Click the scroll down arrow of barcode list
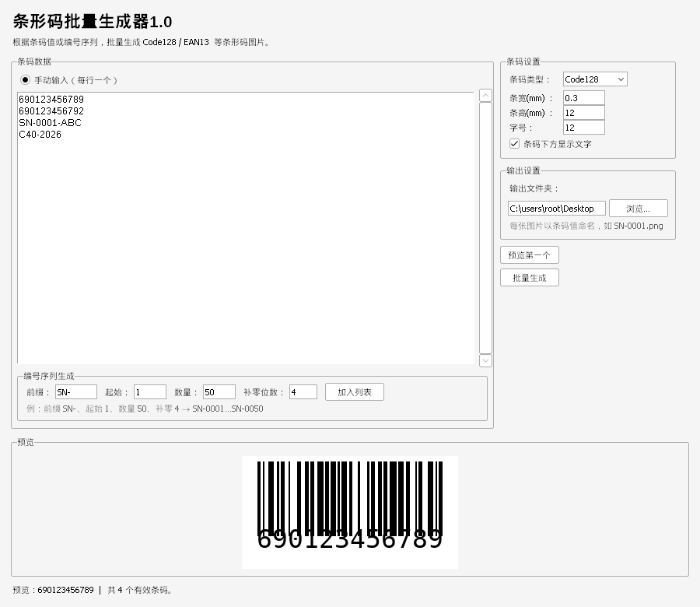This screenshot has width=700, height=607. point(485,360)
